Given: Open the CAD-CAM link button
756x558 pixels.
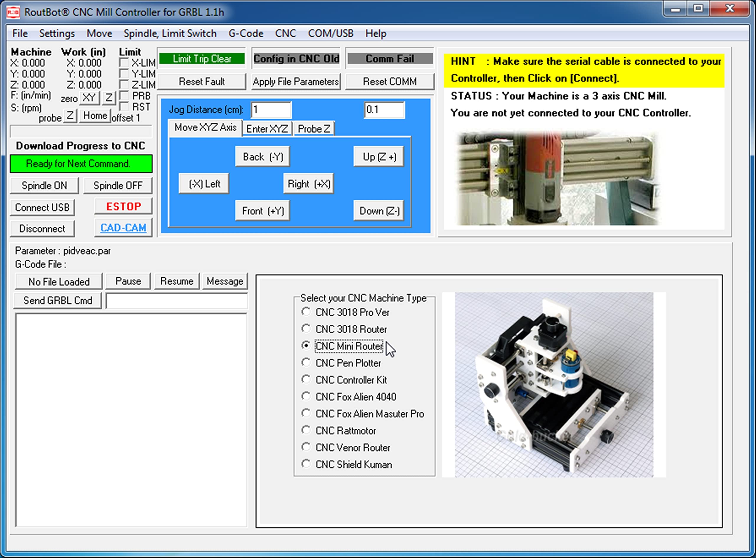Looking at the screenshot, I should pos(123,228).
